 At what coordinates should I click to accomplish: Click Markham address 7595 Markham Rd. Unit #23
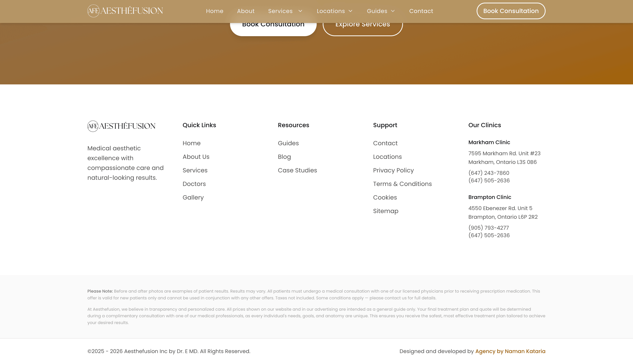click(504, 153)
